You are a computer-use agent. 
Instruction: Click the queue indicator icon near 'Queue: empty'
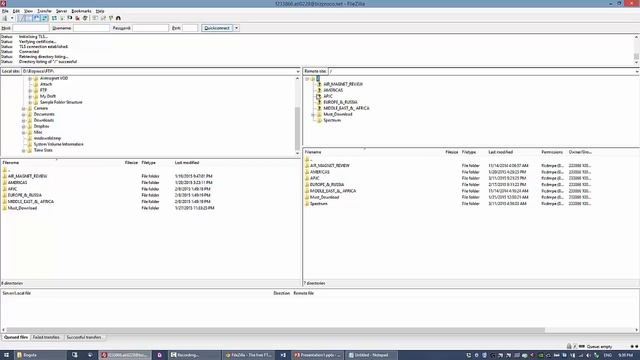[582, 347]
